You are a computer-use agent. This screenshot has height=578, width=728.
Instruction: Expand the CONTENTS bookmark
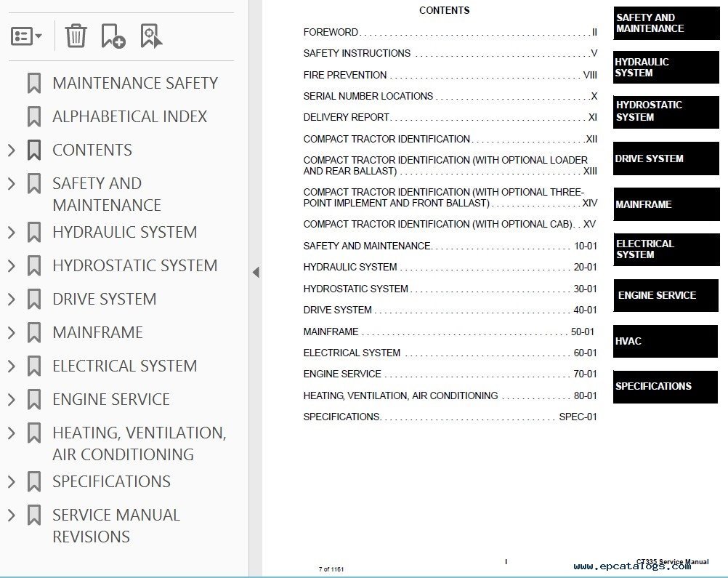12,150
